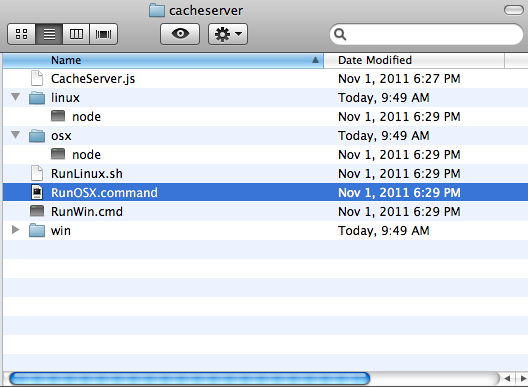The image size is (528, 387).
Task: Collapse the linux folder triangle
Action: 15,97
